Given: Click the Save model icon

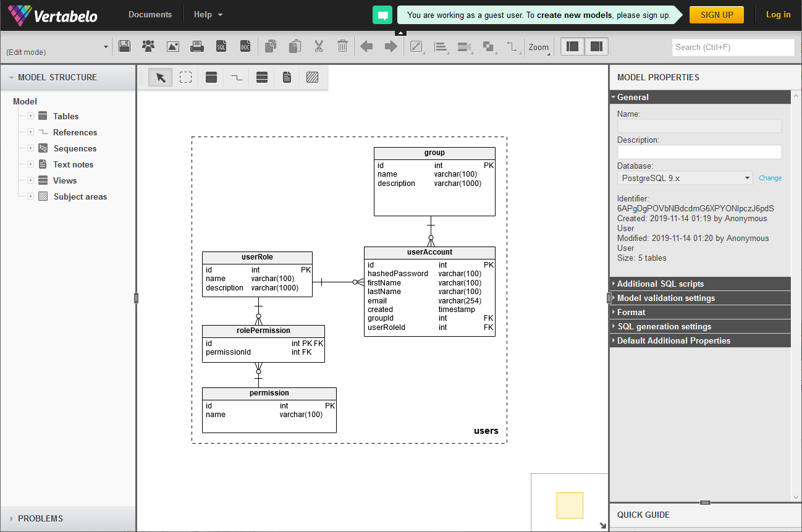Looking at the screenshot, I should coord(124,46).
